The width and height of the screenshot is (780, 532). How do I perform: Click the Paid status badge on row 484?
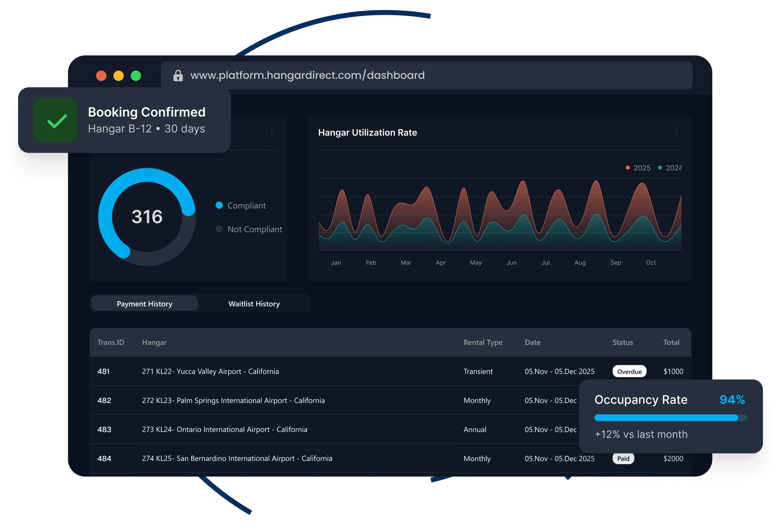point(623,459)
